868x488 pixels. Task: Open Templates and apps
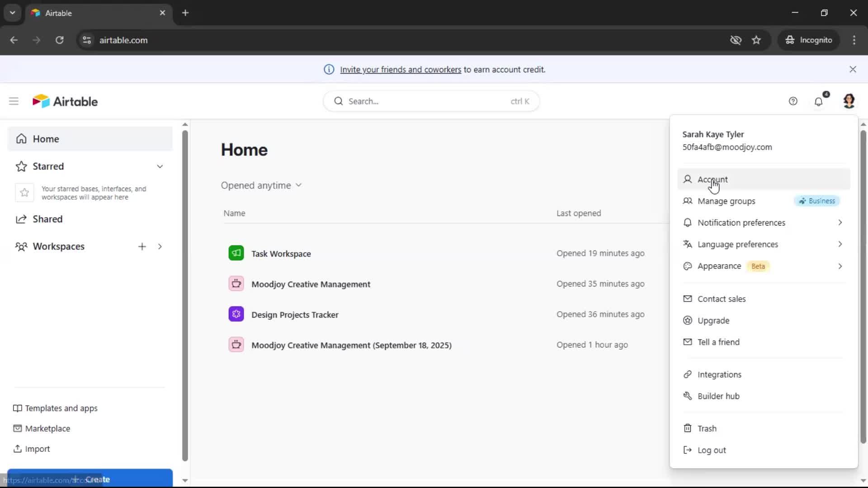55,408
